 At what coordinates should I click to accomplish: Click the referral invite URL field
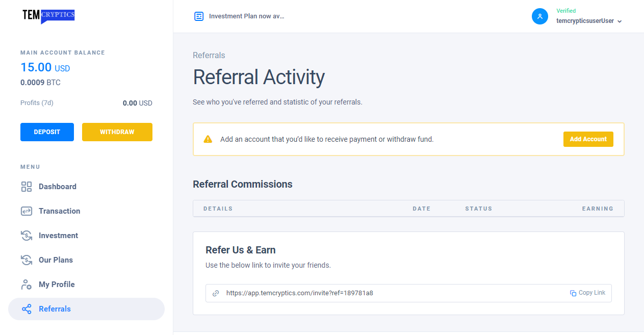click(357, 293)
